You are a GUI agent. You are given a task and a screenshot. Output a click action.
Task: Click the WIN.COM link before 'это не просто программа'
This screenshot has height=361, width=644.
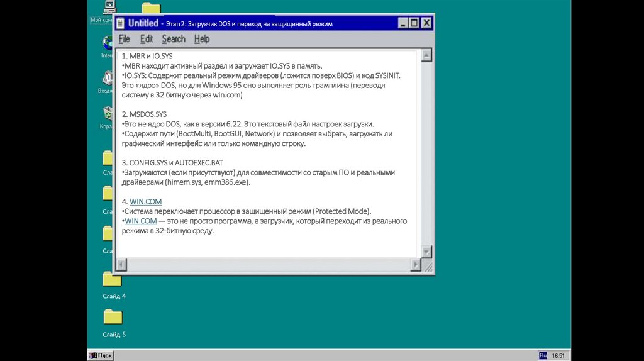pyautogui.click(x=140, y=221)
